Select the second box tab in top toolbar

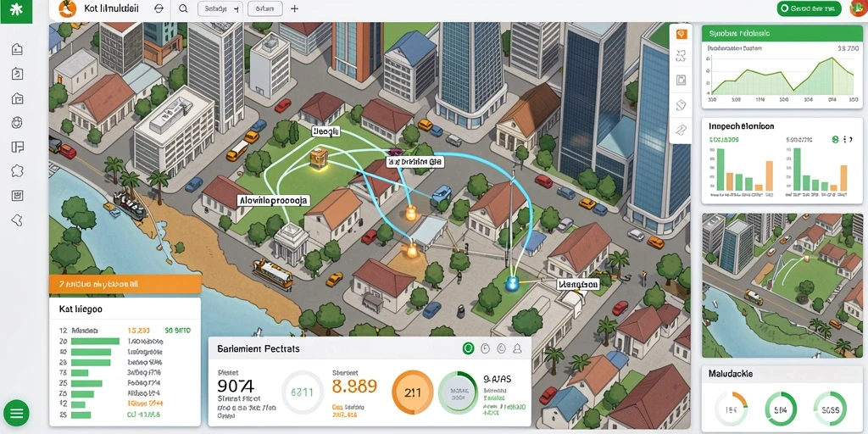click(265, 8)
